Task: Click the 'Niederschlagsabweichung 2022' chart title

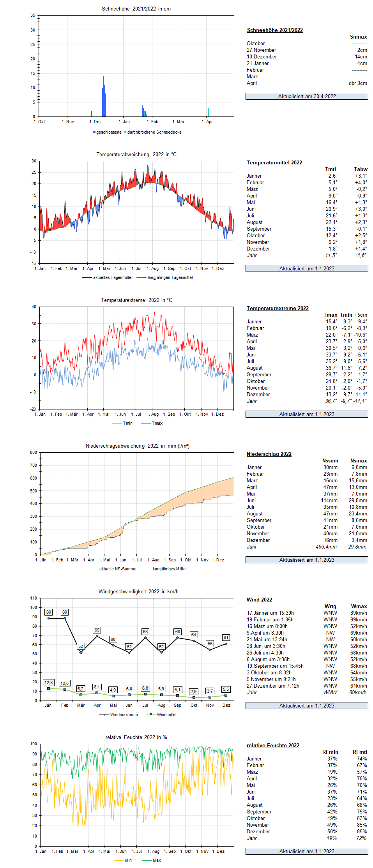Action: tap(138, 446)
